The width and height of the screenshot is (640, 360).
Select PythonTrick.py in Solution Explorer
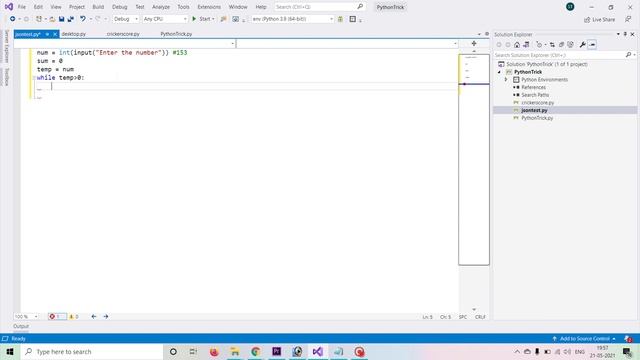click(537, 118)
